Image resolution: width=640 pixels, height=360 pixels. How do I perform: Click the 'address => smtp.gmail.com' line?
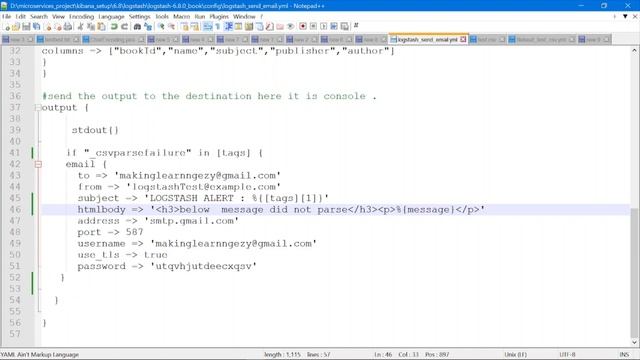pyautogui.click(x=158, y=221)
